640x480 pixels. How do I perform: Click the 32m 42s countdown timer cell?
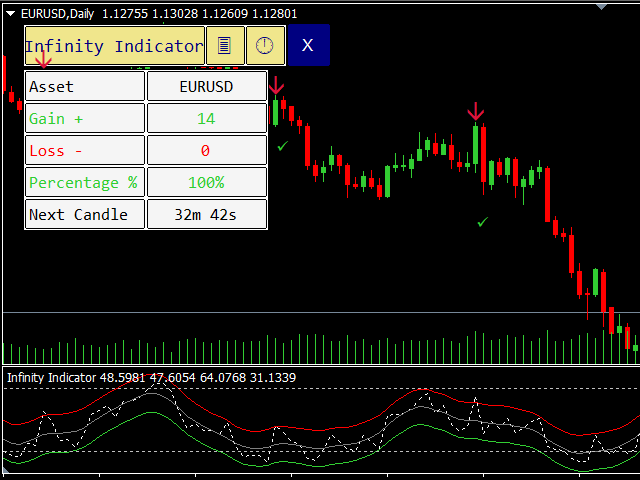(207, 215)
